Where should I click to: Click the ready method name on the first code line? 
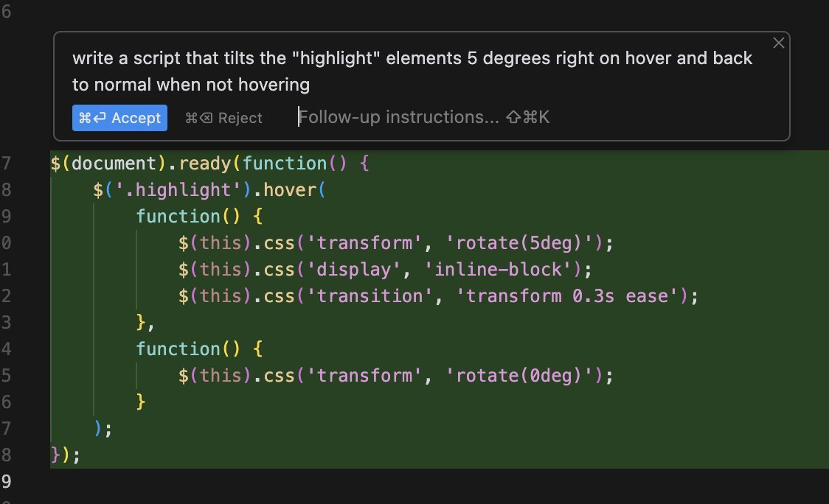(x=210, y=164)
